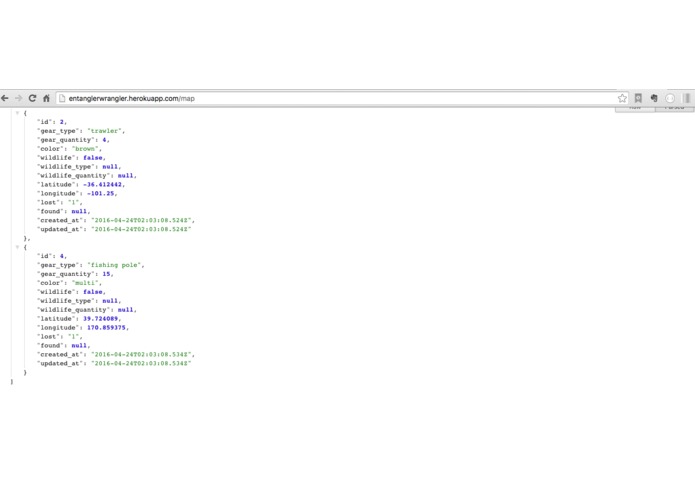This screenshot has width=695, height=494.
Task: Bookmark this page with the star icon
Action: click(x=622, y=98)
